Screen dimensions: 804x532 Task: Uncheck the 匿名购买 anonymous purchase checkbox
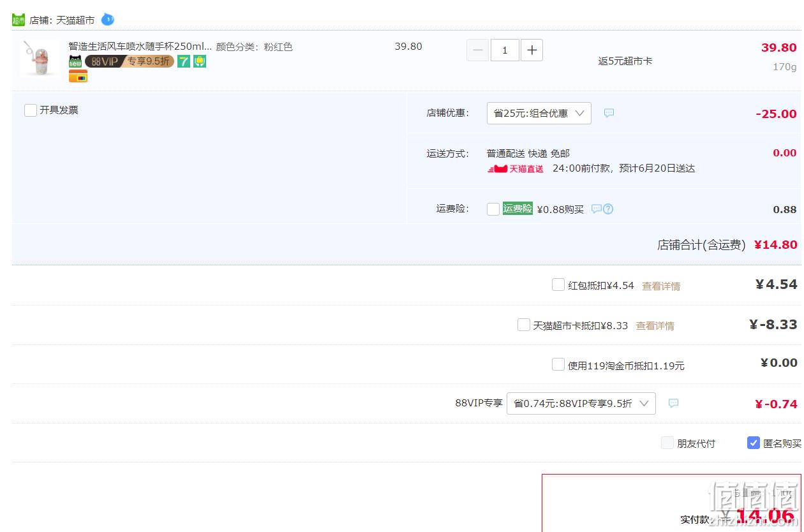click(754, 443)
